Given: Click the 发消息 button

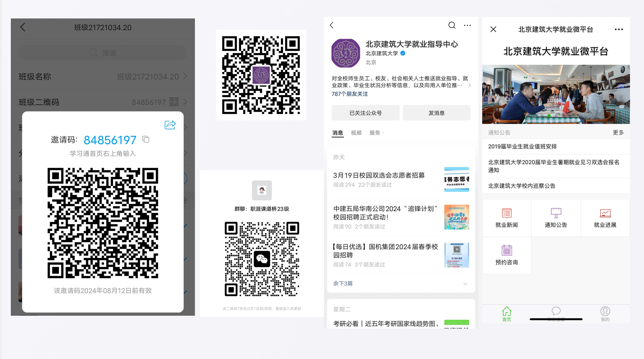Looking at the screenshot, I should click(436, 113).
